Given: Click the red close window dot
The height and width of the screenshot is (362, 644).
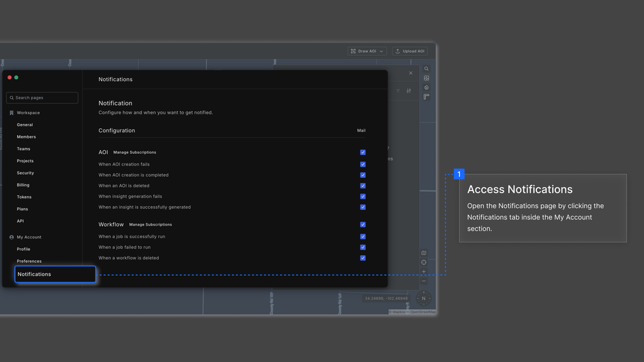Looking at the screenshot, I should pos(9,77).
